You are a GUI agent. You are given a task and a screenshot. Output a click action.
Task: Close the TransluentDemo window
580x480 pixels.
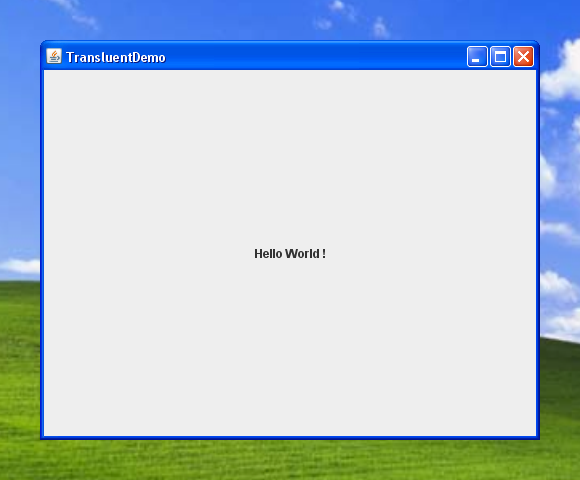(x=523, y=57)
